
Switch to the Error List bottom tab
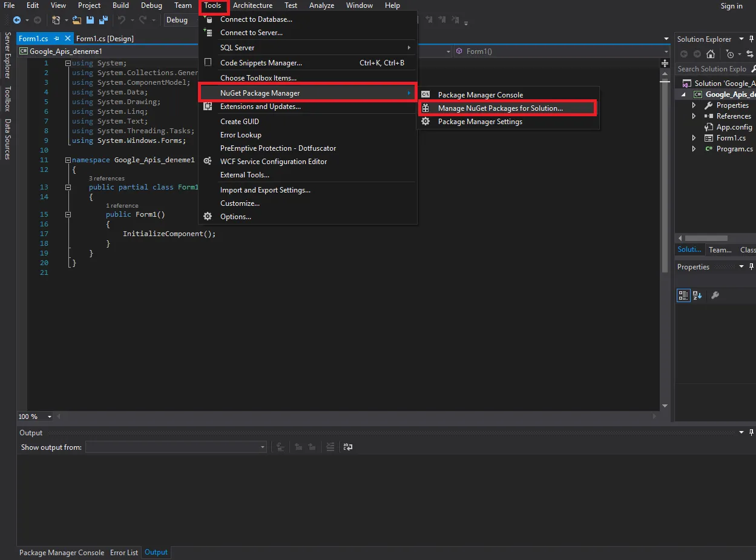[124, 553]
